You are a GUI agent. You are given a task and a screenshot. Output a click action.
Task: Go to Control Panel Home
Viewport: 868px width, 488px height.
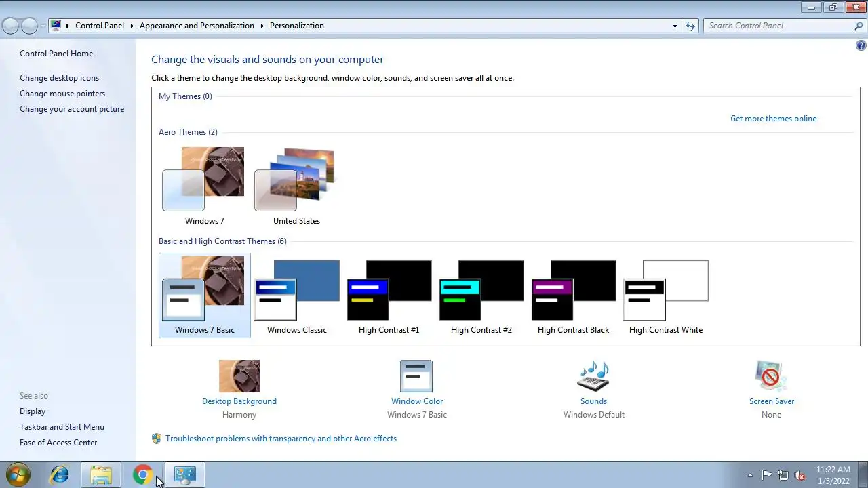56,54
